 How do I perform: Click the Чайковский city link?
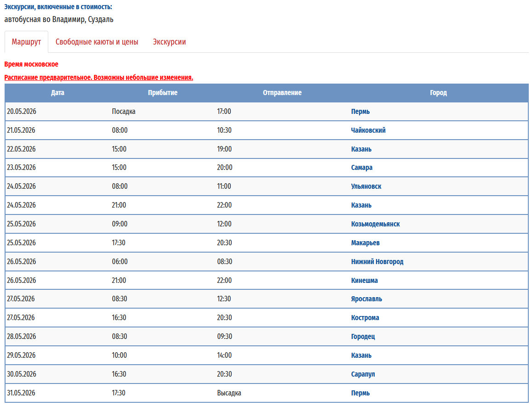[x=368, y=130]
